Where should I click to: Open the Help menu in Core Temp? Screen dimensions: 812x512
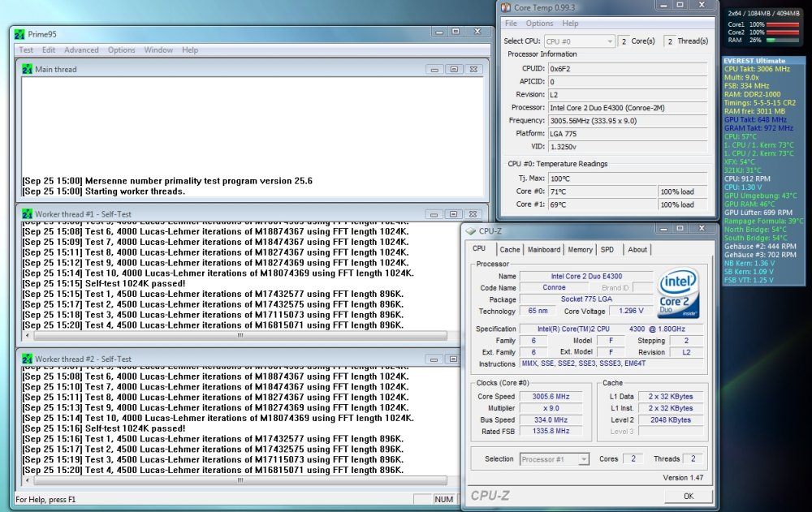pos(570,24)
